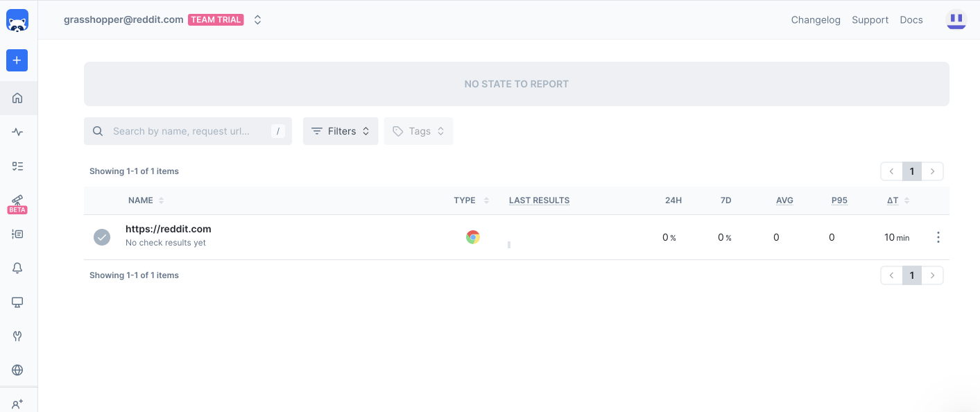Open the Support link

(x=870, y=19)
